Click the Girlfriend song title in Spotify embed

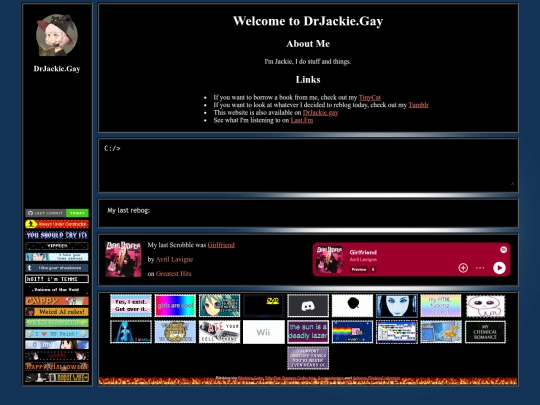tap(363, 252)
